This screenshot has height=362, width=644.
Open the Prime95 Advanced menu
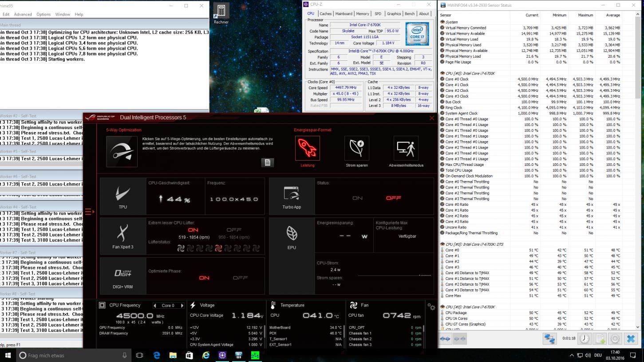[x=23, y=14]
